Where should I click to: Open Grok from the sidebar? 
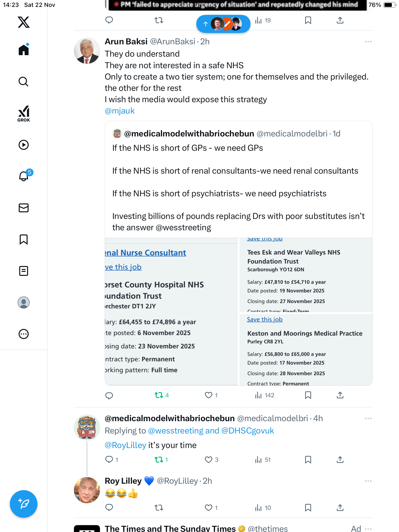click(24, 114)
